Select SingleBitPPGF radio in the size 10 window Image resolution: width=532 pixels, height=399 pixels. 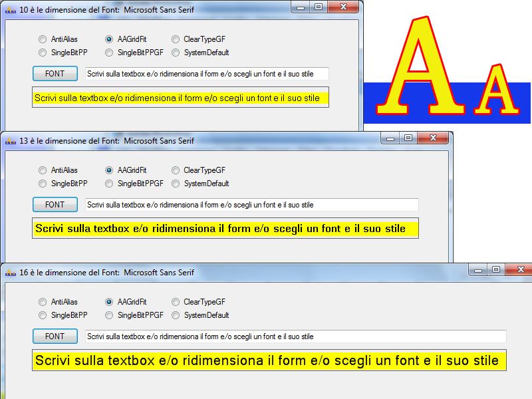tap(134, 53)
